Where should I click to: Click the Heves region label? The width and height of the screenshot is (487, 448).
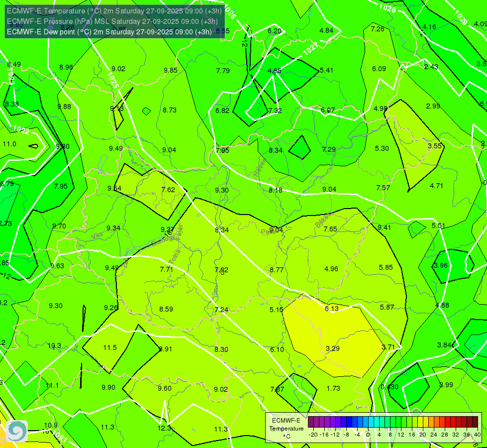click(260, 168)
